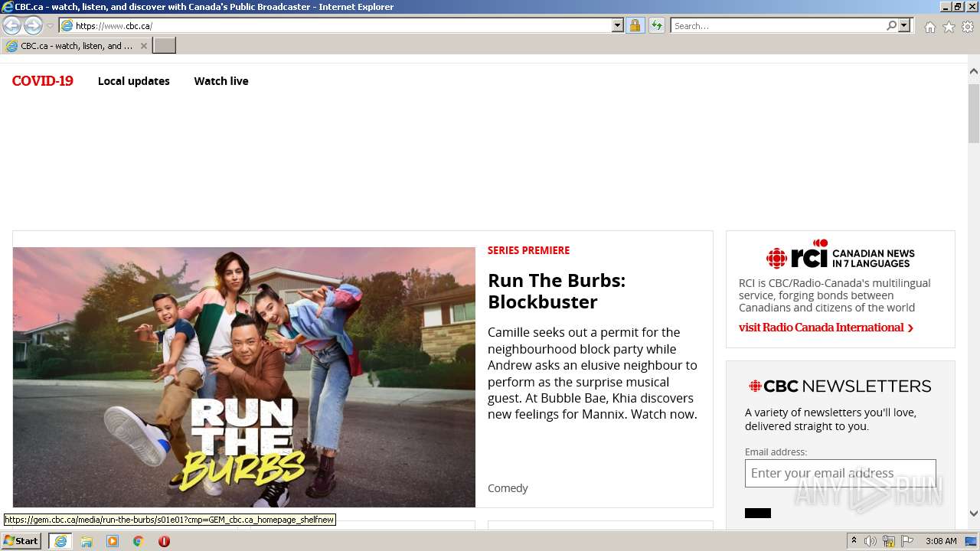Open the recent pages dropdown arrow
The width and height of the screenshot is (980, 551).
[x=51, y=26]
